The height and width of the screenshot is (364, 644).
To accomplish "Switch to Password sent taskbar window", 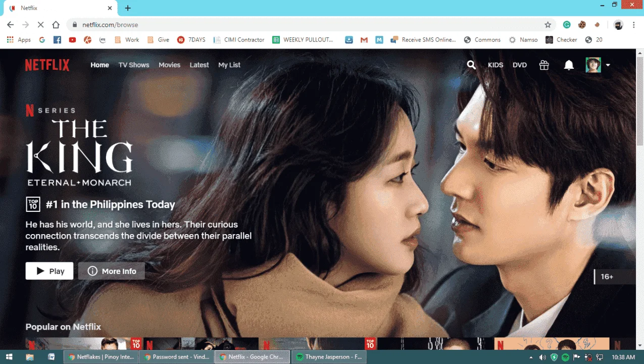I will tap(176, 357).
